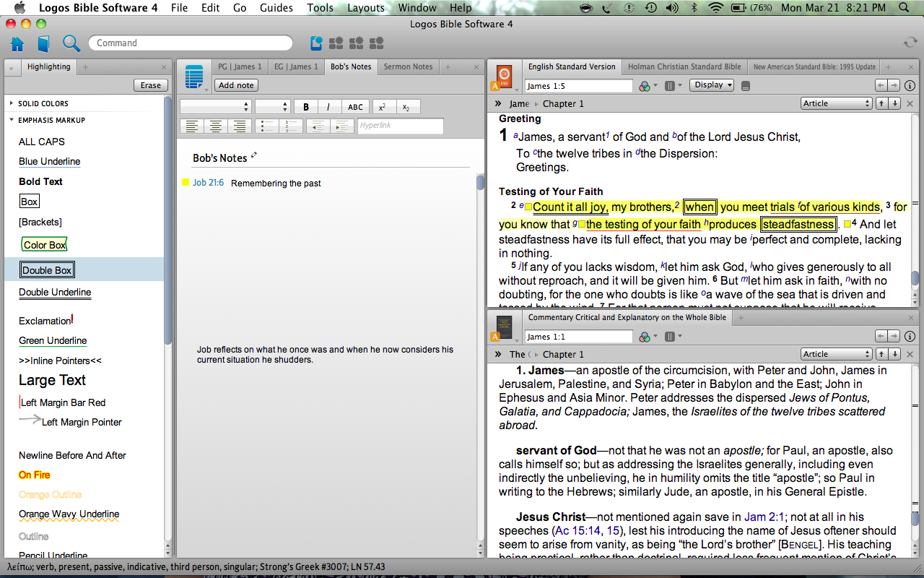Open the Library book icon
The image size is (924, 578).
[44, 43]
